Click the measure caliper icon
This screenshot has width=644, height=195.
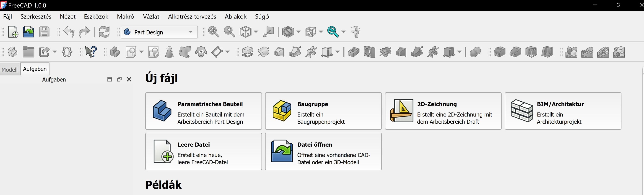point(356,32)
